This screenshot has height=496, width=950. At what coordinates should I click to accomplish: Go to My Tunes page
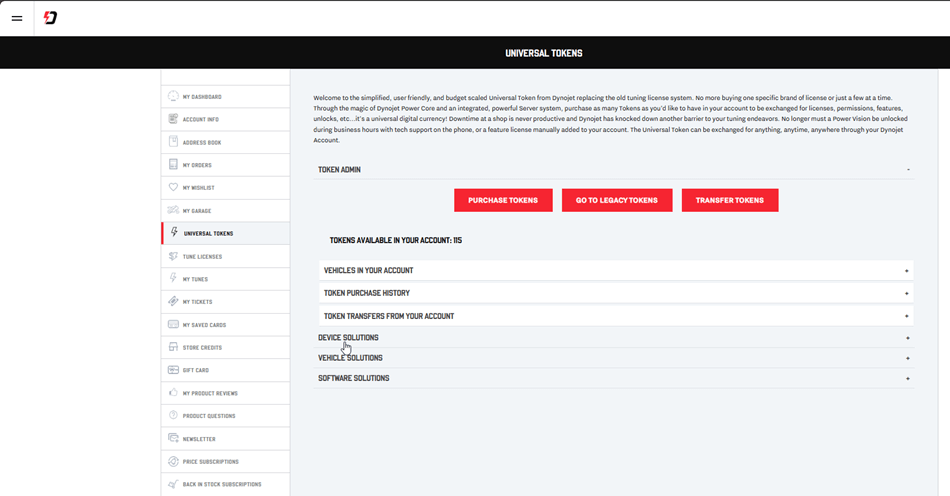[225, 279]
